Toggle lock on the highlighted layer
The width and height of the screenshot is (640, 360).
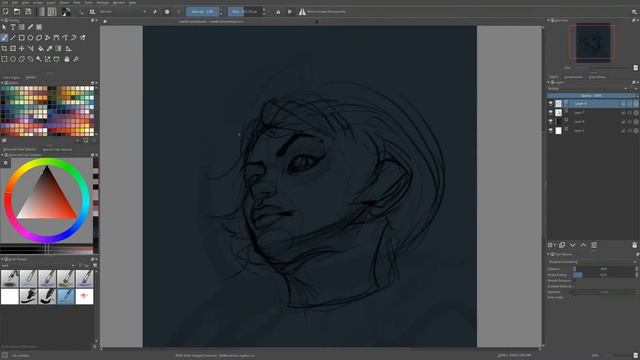(x=623, y=104)
